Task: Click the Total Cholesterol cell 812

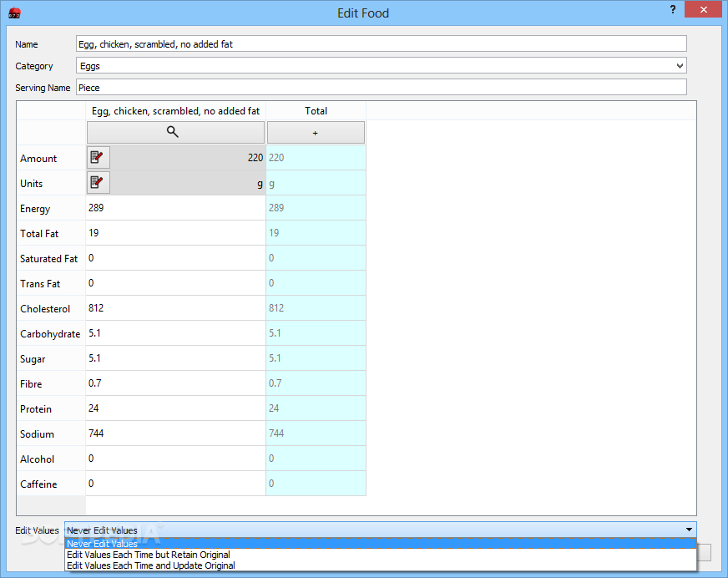Action: 316,308
